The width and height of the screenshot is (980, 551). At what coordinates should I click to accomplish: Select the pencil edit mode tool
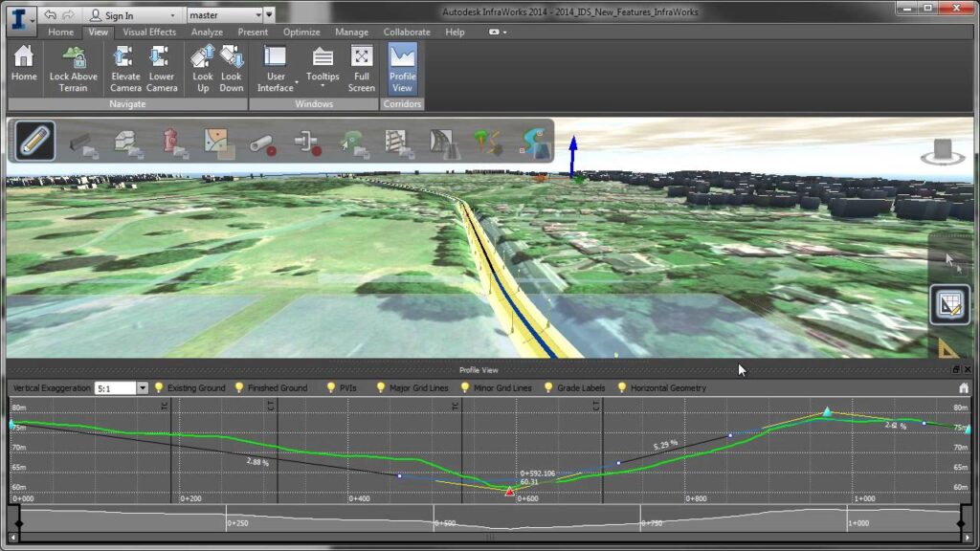coord(34,141)
